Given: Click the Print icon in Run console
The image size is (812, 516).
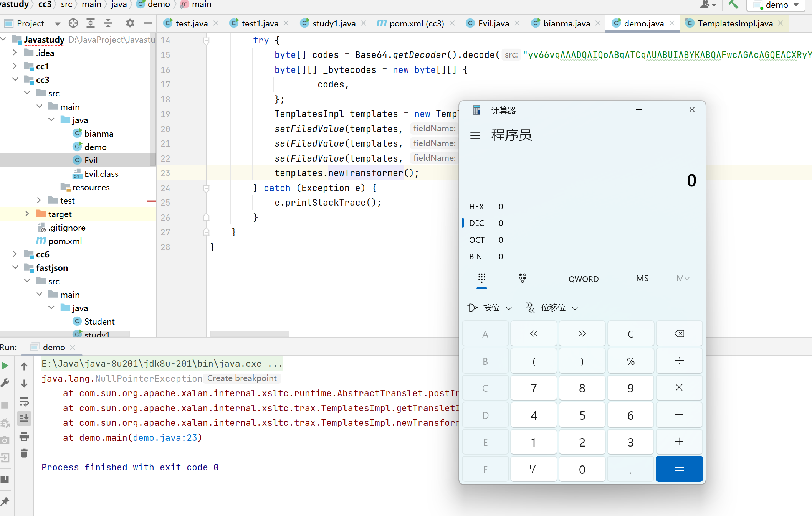Looking at the screenshot, I should (24, 436).
